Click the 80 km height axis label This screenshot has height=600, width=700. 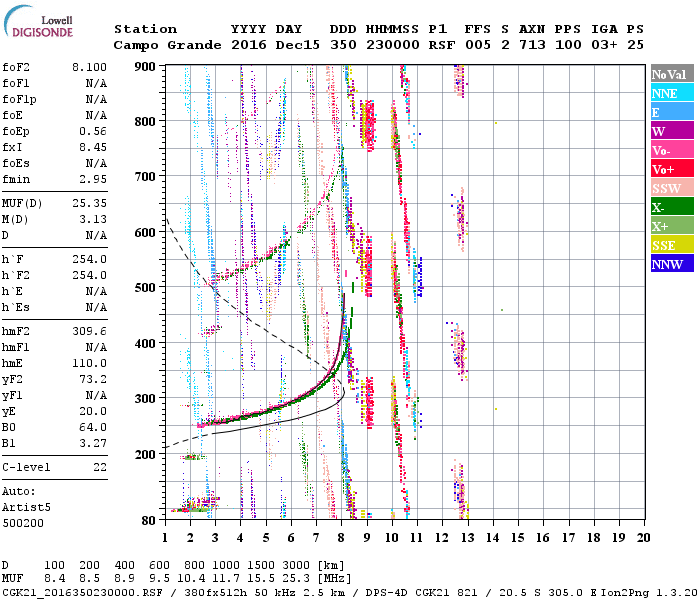[149, 520]
